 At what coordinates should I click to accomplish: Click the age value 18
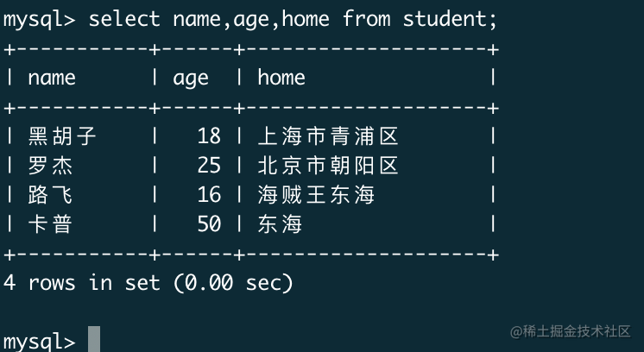click(209, 136)
